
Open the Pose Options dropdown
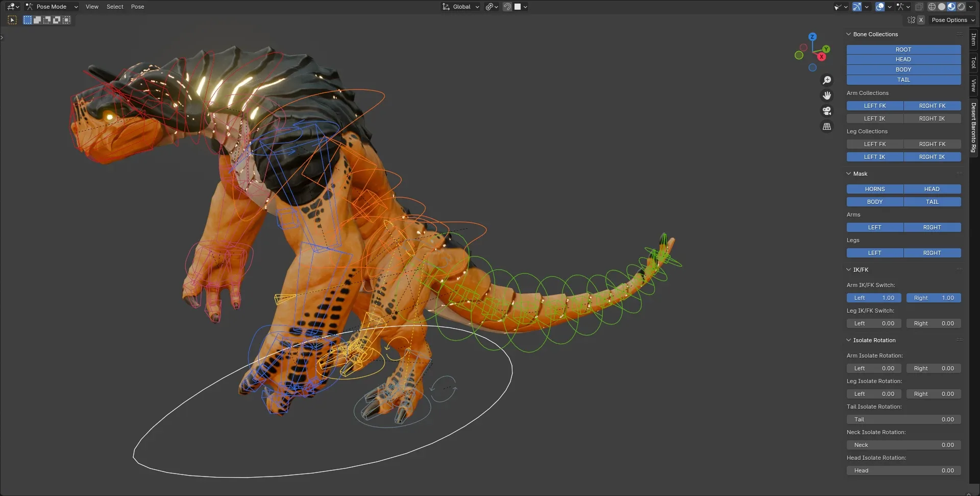953,20
